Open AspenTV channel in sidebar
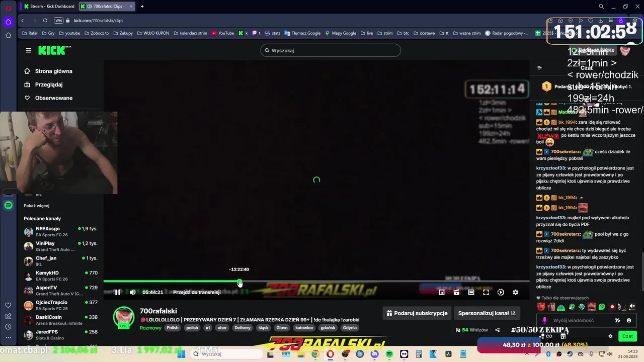This screenshot has width=644, height=362. 60,291
